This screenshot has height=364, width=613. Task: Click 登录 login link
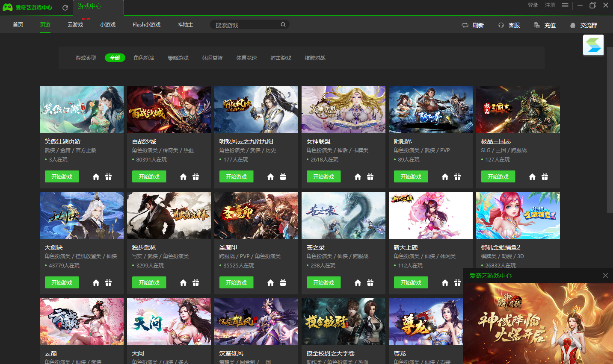pyautogui.click(x=533, y=5)
